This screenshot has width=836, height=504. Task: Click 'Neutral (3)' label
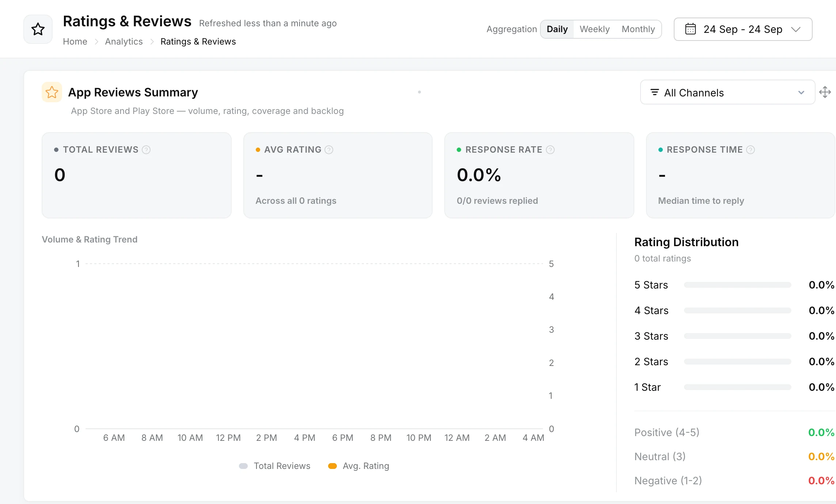[x=660, y=457]
